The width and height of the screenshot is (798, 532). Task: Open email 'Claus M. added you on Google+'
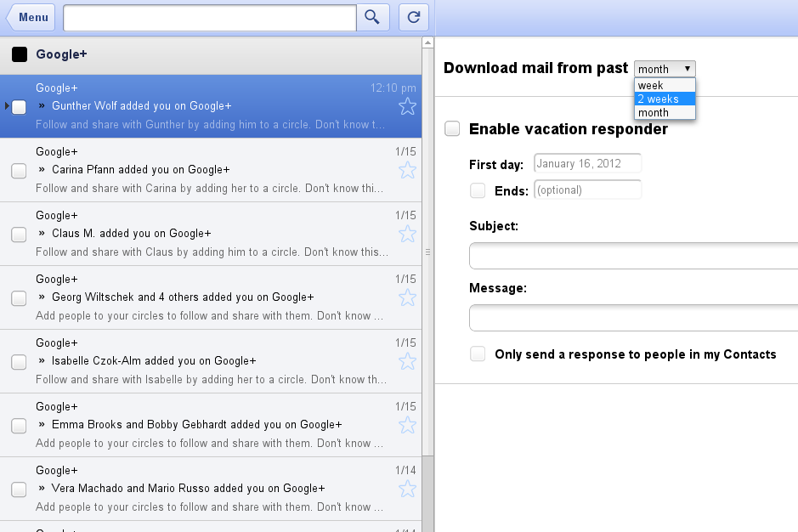pyautogui.click(x=211, y=234)
